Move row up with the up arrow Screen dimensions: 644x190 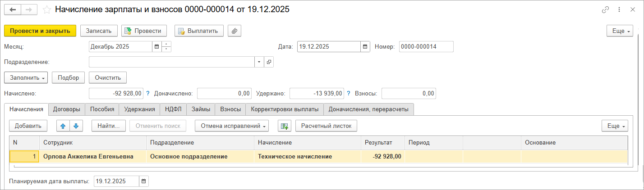pos(63,126)
